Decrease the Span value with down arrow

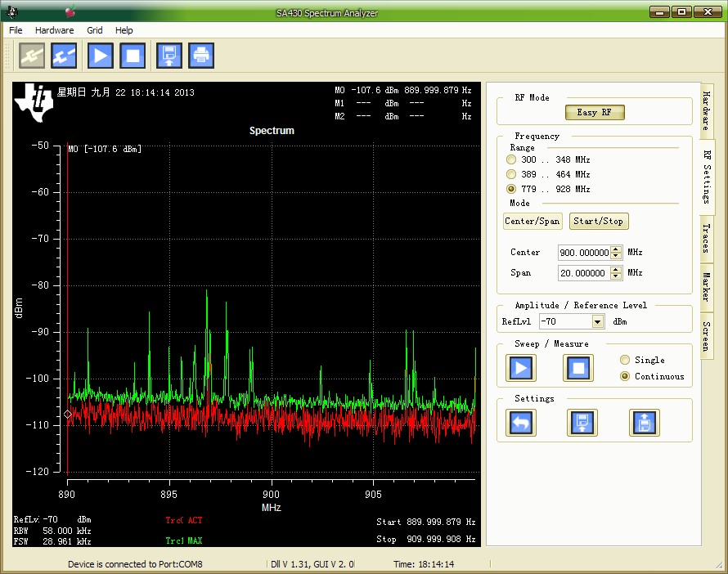click(x=616, y=276)
